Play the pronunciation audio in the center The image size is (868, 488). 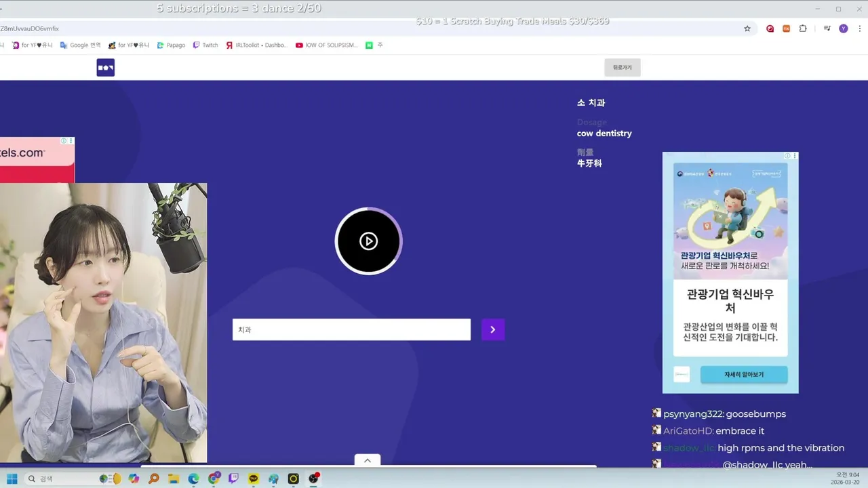pos(368,241)
